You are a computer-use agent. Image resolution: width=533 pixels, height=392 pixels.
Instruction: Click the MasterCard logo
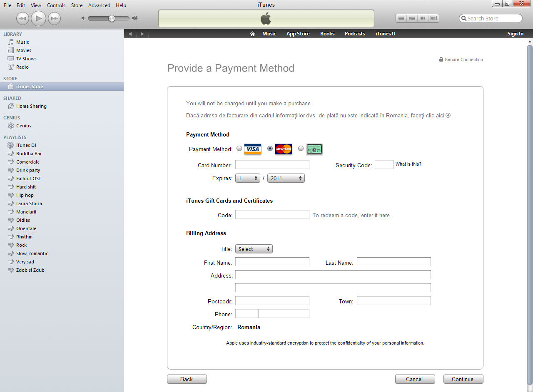pyautogui.click(x=284, y=149)
